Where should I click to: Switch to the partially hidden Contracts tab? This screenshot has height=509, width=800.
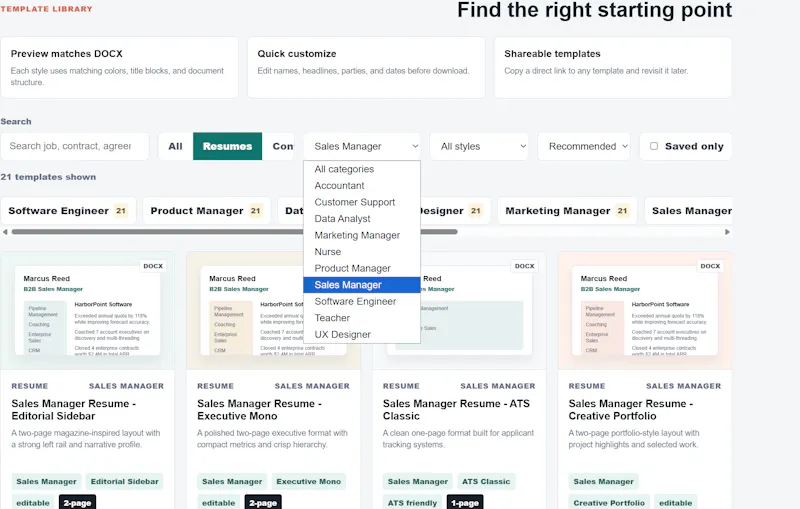click(279, 146)
